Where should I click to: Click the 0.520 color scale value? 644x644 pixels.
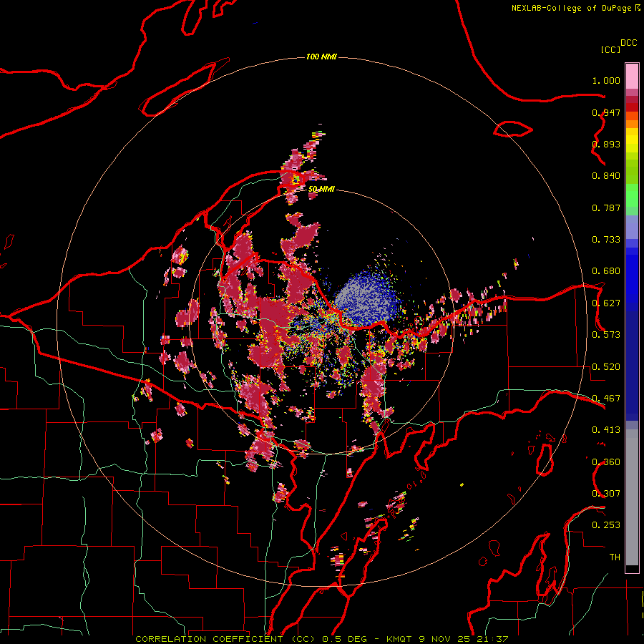tap(606, 367)
